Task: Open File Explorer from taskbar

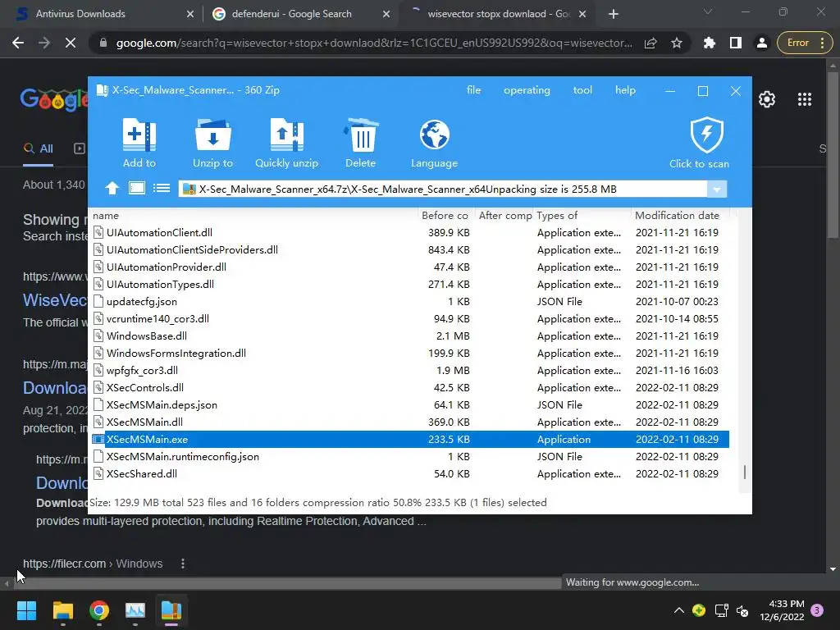Action: pos(62,610)
